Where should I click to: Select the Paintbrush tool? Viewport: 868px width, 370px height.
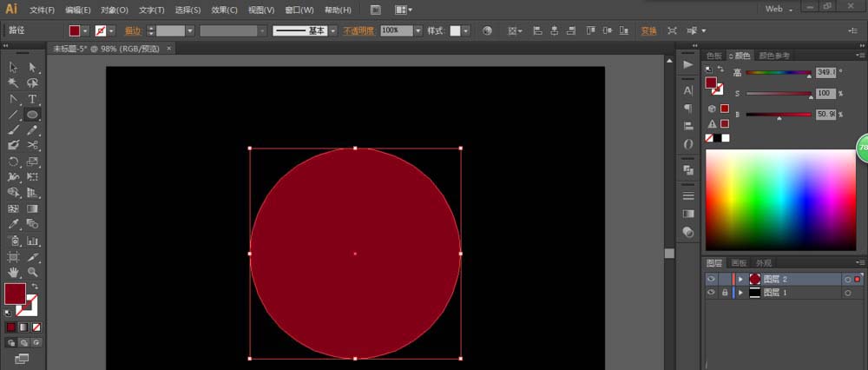[x=14, y=130]
